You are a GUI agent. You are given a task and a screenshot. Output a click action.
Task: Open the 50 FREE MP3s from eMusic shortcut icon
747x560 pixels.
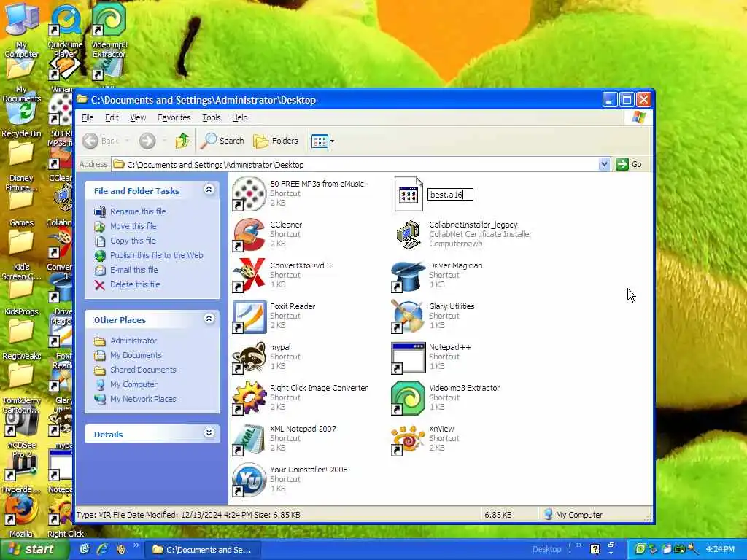pos(249,193)
